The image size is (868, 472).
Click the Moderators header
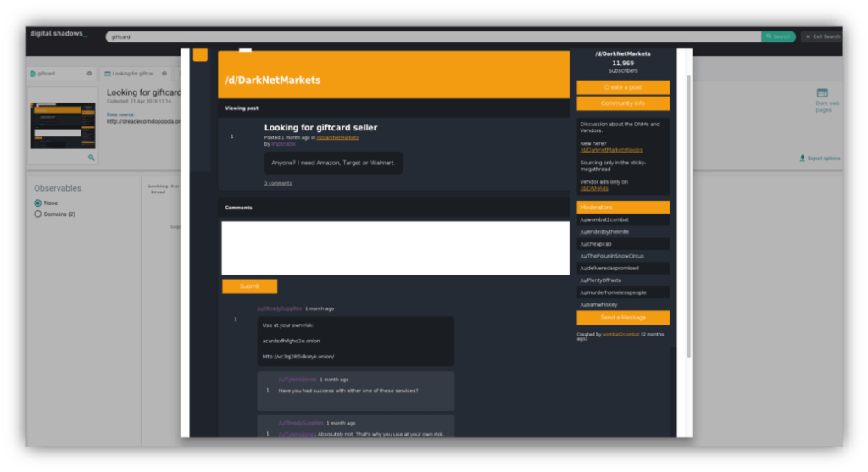(x=623, y=208)
